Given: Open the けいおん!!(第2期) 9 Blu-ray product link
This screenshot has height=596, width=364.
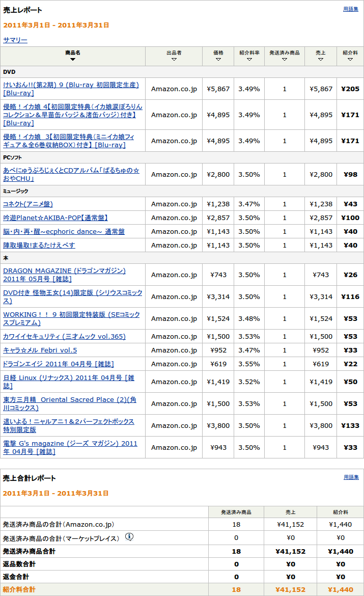Looking at the screenshot, I should click(71, 85).
